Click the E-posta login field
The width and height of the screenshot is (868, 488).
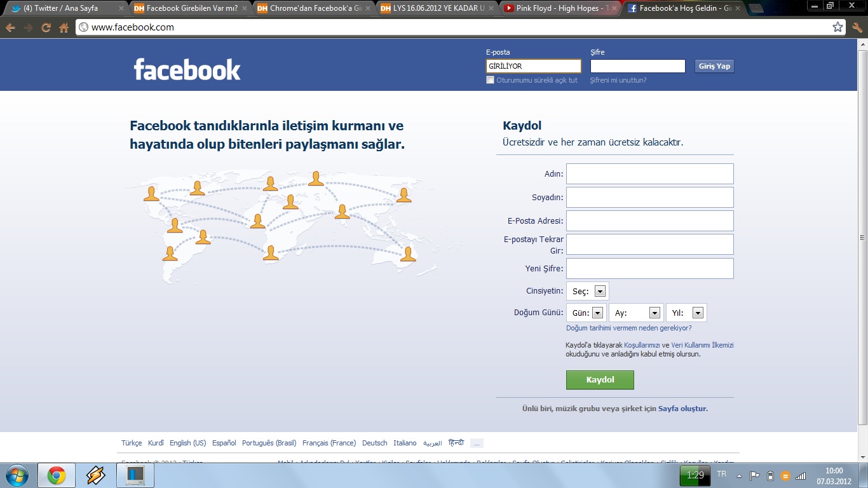coord(533,66)
